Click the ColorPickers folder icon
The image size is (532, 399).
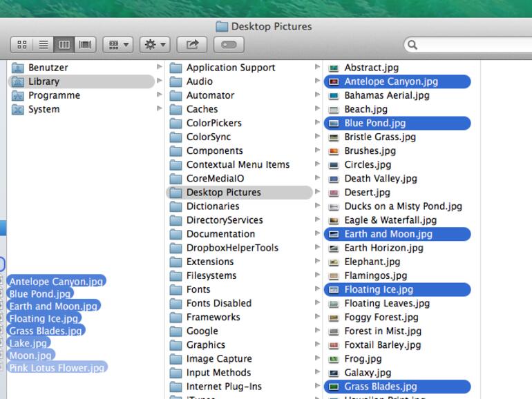click(x=175, y=123)
